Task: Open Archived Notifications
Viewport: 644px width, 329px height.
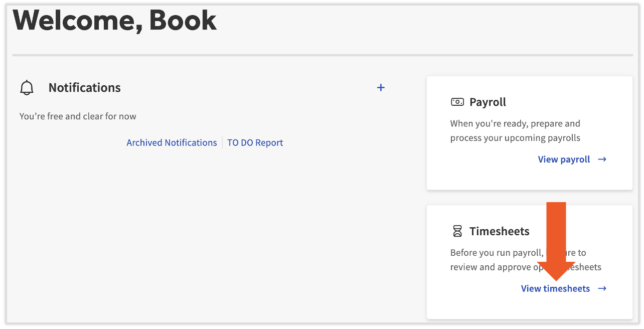Action: click(x=172, y=142)
